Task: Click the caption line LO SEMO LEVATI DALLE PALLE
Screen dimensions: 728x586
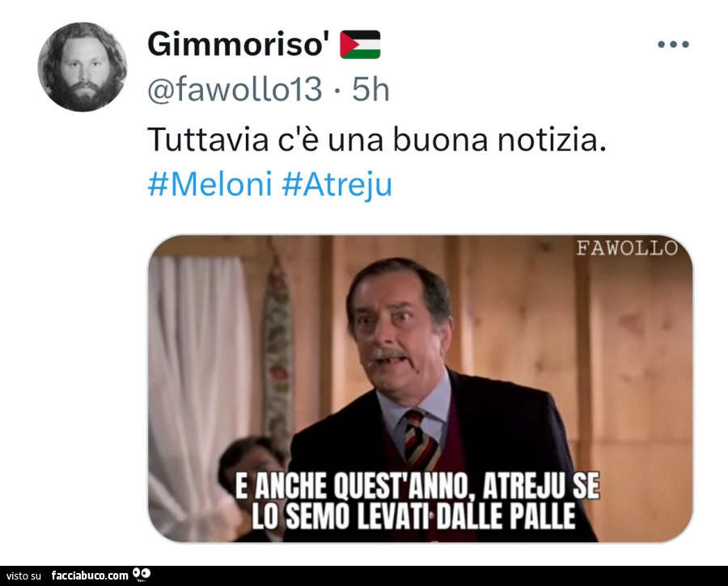Action: point(413,516)
